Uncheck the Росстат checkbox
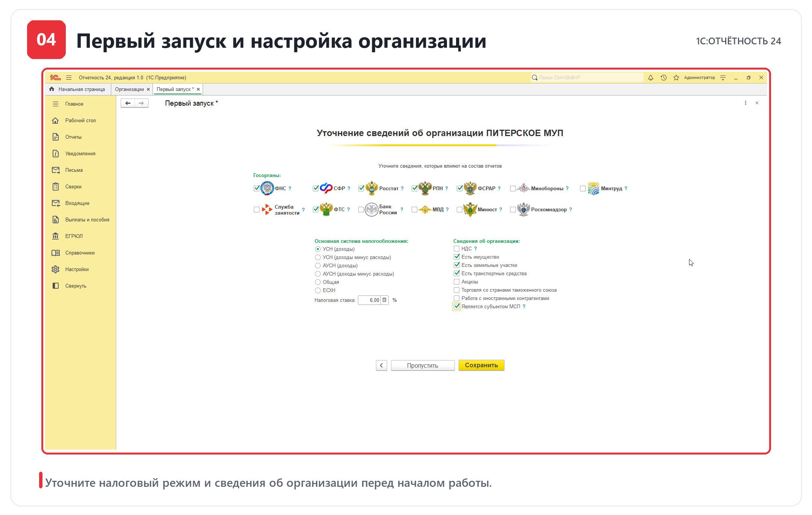Image resolution: width=812 pixels, height=515 pixels. pos(361,188)
